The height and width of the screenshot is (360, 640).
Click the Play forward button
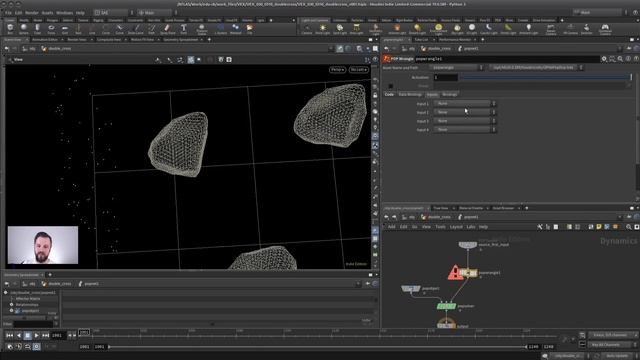point(36,335)
